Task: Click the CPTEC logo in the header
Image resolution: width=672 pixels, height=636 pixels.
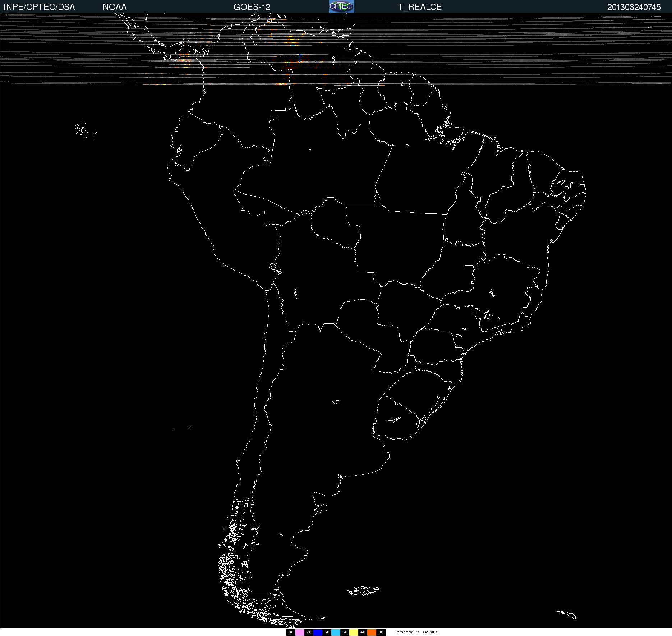Action: [341, 6]
